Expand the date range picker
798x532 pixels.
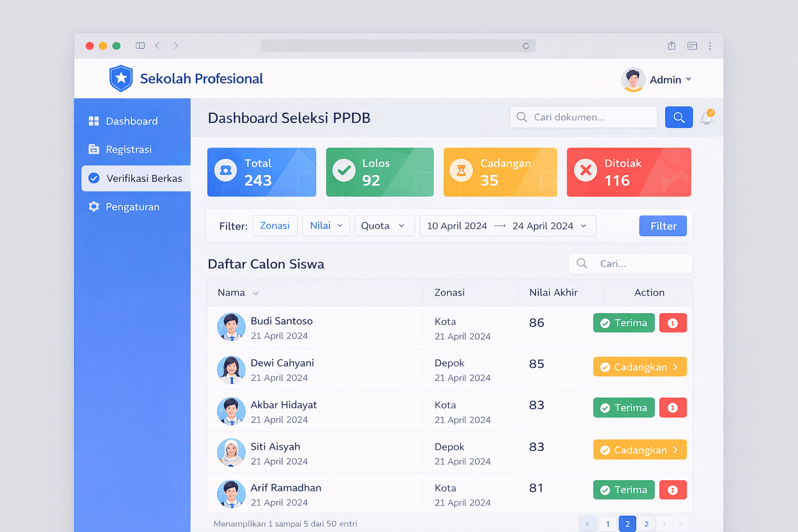point(507,226)
